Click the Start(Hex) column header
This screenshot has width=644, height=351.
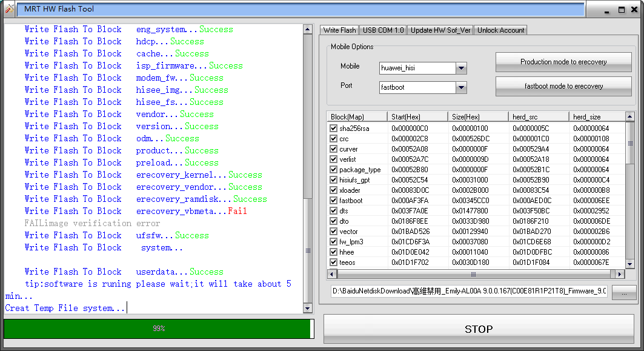pyautogui.click(x=417, y=117)
